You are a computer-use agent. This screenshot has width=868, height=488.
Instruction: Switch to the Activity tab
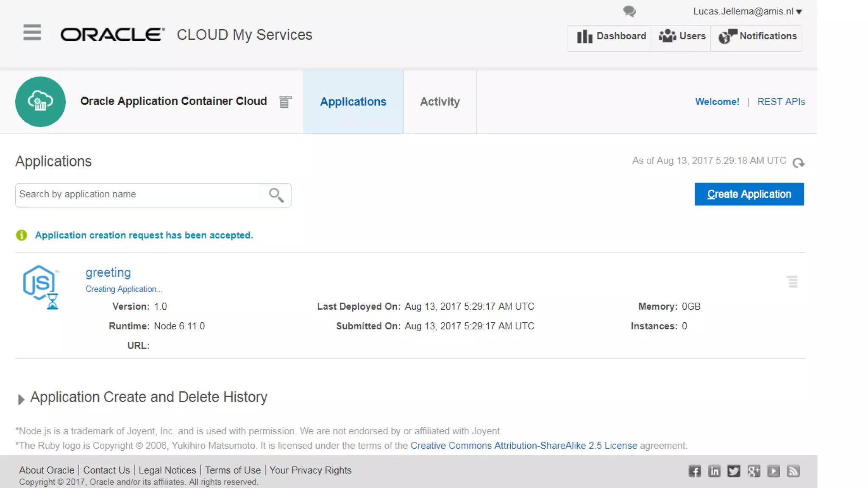click(440, 102)
